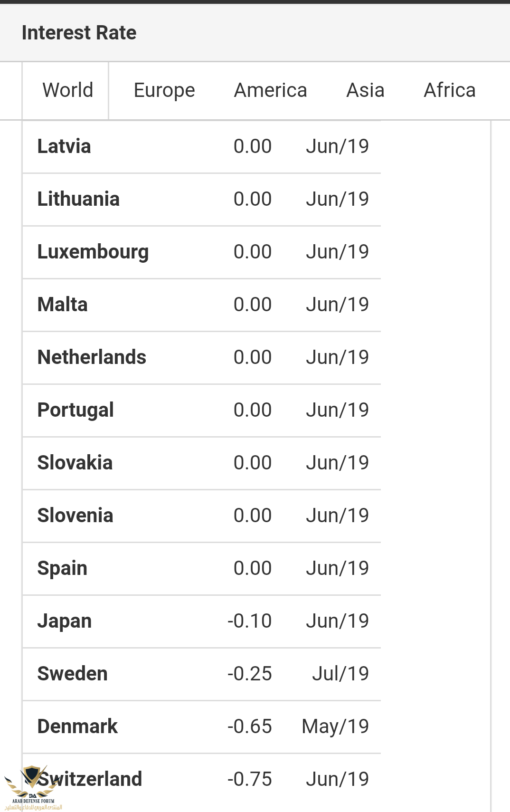Open Slovakia interest rate details
510x812 pixels.
coord(75,463)
